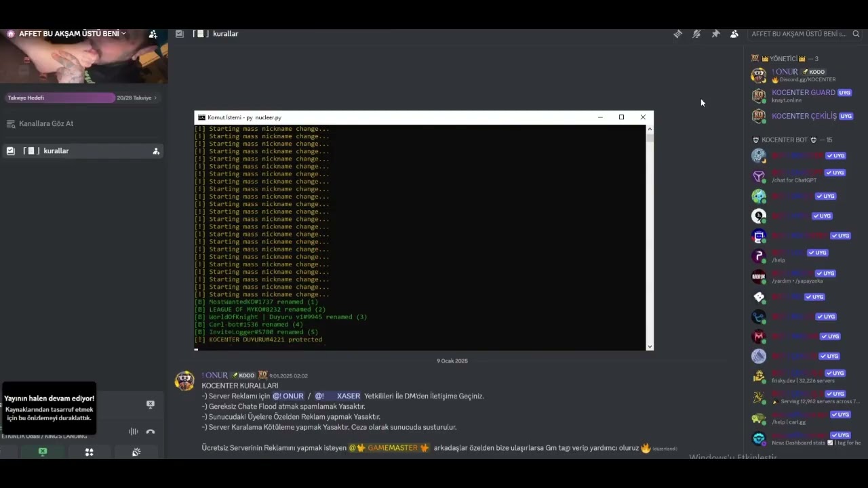Expand the Takviye Hedefi boost goal chevron
Viewport: 868px width, 488px height.
(x=155, y=98)
